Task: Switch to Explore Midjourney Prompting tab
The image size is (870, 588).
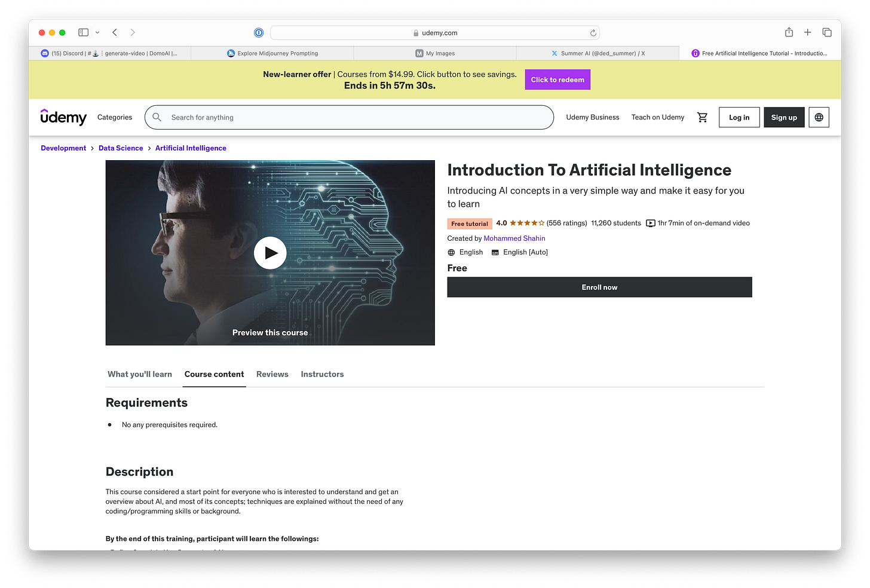Action: point(272,53)
